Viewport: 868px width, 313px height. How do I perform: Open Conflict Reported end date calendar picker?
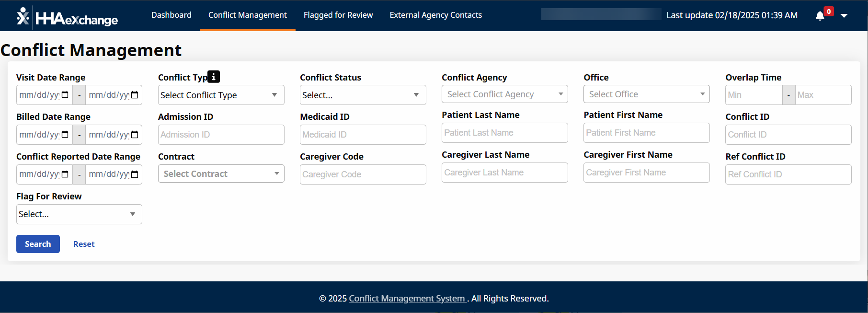tap(135, 174)
